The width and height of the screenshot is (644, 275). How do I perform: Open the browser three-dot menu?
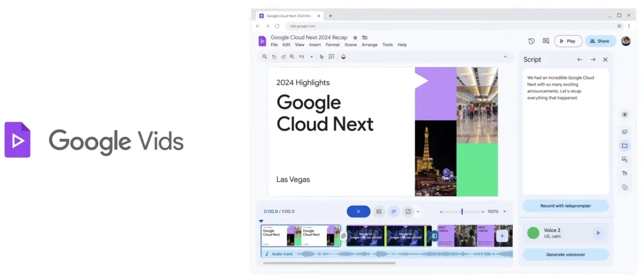click(x=629, y=26)
